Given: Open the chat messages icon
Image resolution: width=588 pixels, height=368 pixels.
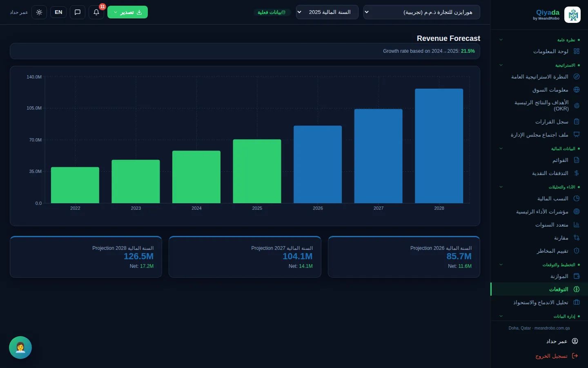Looking at the screenshot, I should [x=78, y=12].
